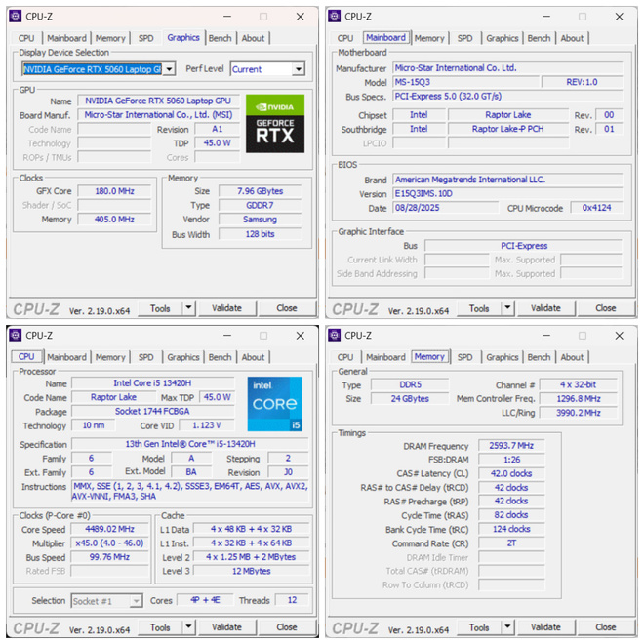
Task: Click the Intel Core i5 logo
Action: [275, 404]
